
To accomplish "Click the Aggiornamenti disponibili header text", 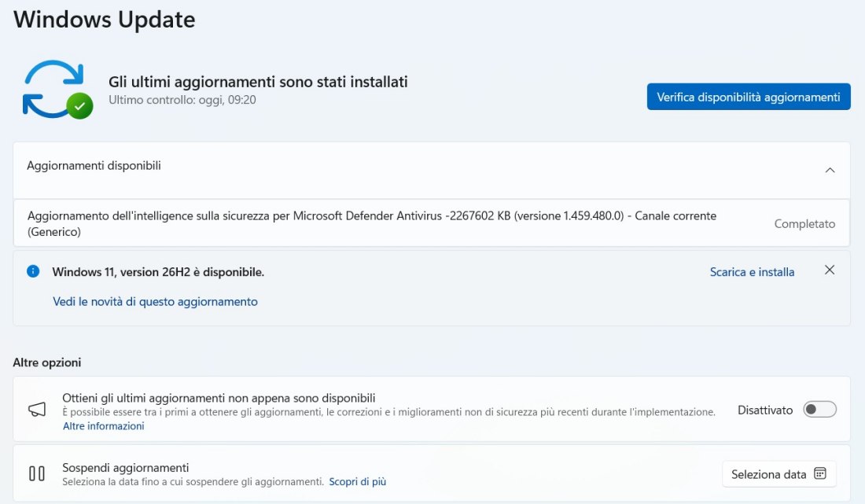I will coord(94,165).
